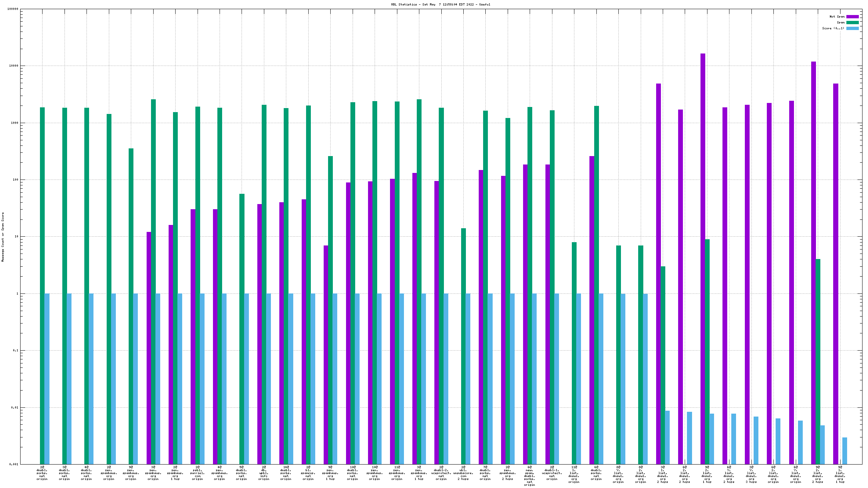Image resolution: width=868 pixels, height=488 pixels.
Task: Click the purple Not Spam legend swatch
Action: 852,16
